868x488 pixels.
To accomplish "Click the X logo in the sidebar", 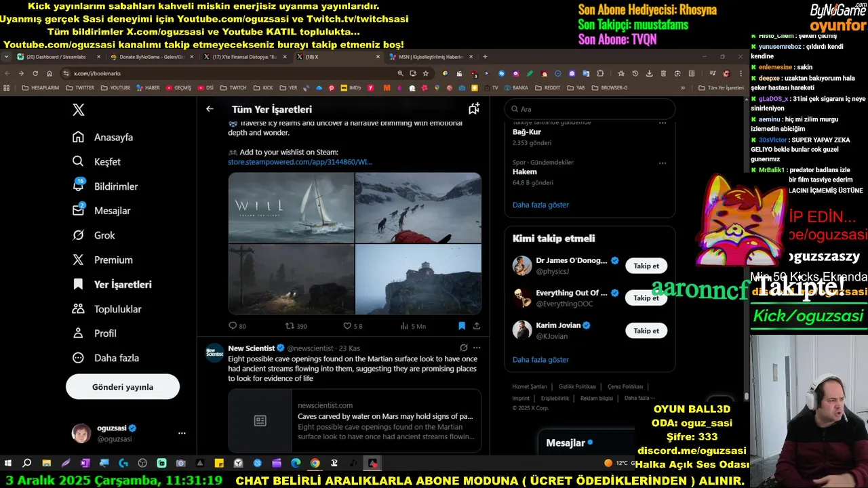I will (x=79, y=110).
